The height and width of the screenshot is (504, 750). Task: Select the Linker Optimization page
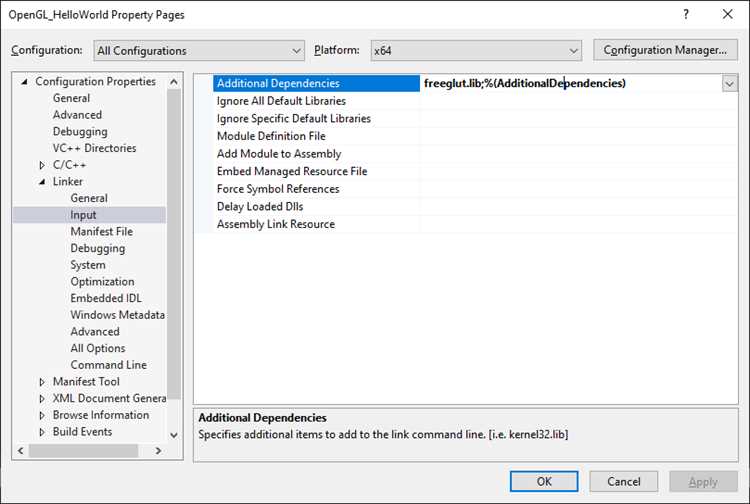click(102, 282)
